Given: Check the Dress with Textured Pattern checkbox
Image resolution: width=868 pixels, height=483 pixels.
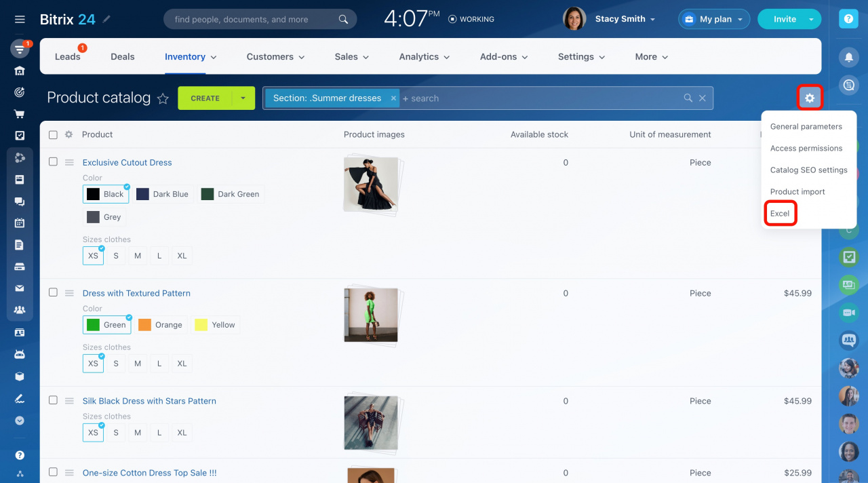Looking at the screenshot, I should pos(53,292).
